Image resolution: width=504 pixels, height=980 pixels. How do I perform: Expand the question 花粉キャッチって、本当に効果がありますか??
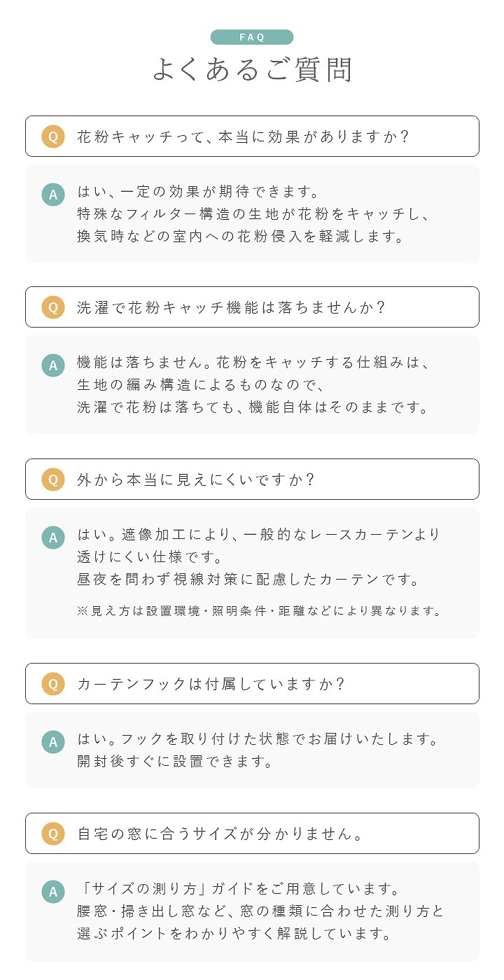[x=252, y=136]
